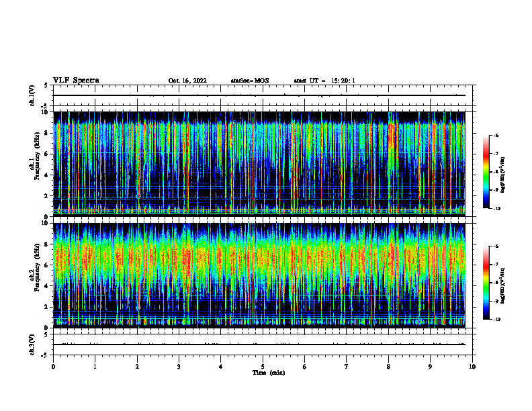Image resolution: width=532 pixels, height=411 pixels.
Task: Click the "-9" label on ch.1 color bar
Action: pos(496,190)
